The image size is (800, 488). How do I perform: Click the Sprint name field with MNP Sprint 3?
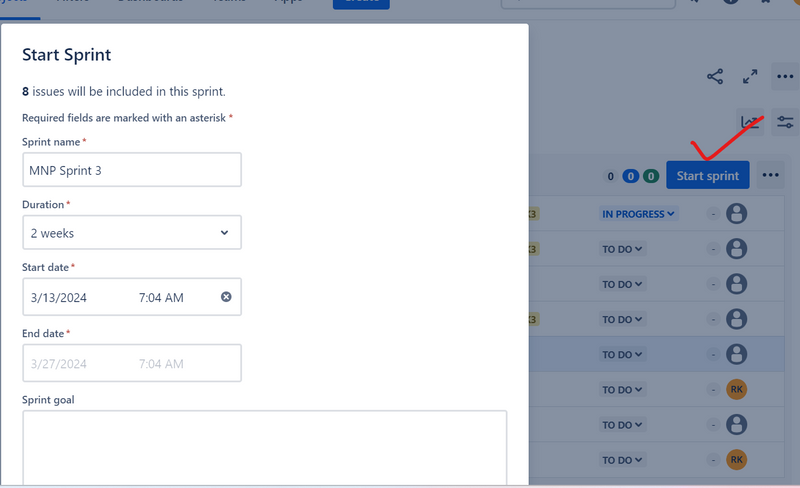[131, 170]
